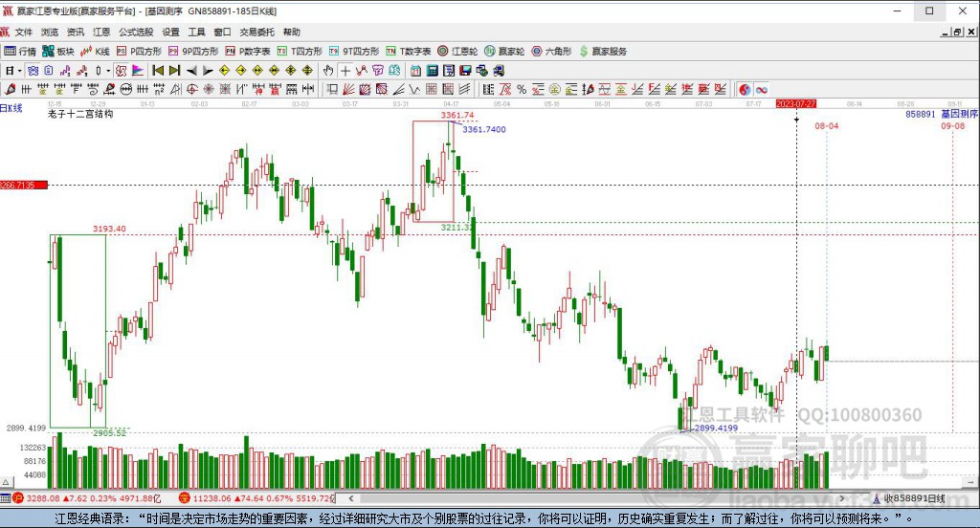Switch to the K线 chart view
Image resolution: width=980 pixels, height=528 pixels.
pyautogui.click(x=95, y=52)
